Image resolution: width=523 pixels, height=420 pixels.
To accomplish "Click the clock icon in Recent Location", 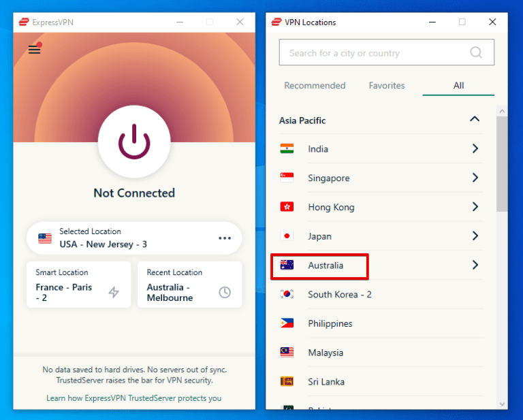I will [225, 292].
